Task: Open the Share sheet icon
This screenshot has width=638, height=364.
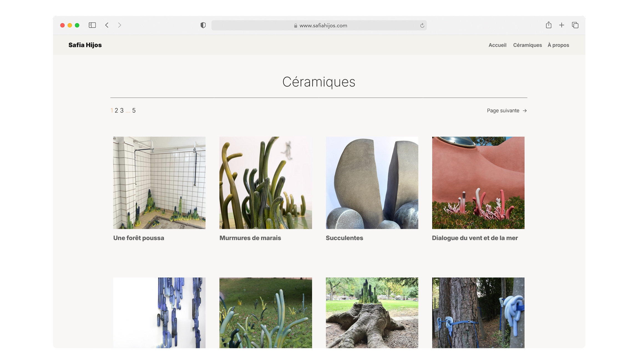Action: [548, 25]
